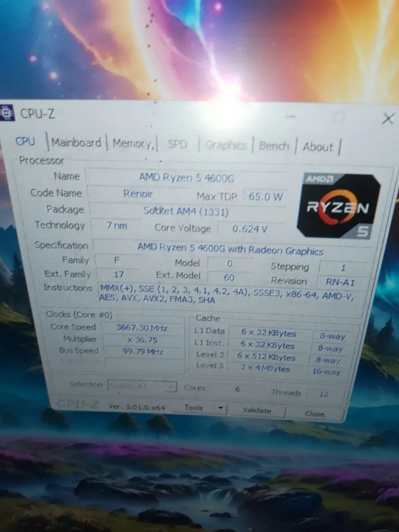
Task: Click the Level 3 associativity 16-way
Action: tap(327, 371)
